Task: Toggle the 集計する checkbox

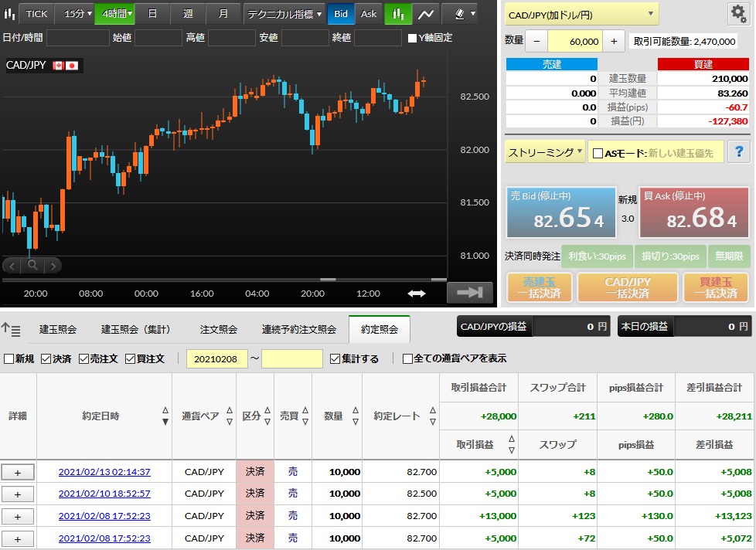Action: coord(335,358)
